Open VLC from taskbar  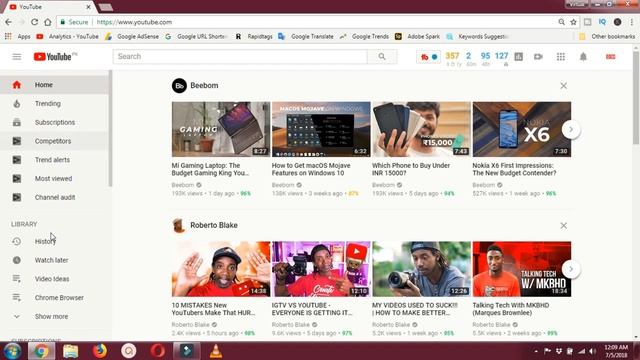click(216, 351)
